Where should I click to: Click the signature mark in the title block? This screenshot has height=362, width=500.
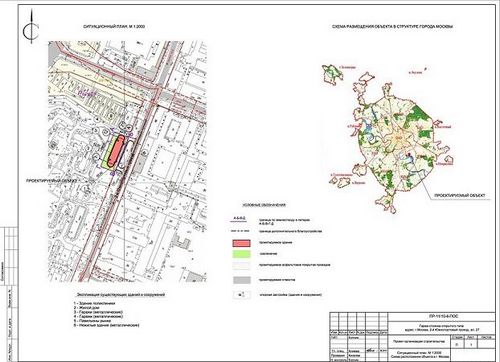point(370,351)
